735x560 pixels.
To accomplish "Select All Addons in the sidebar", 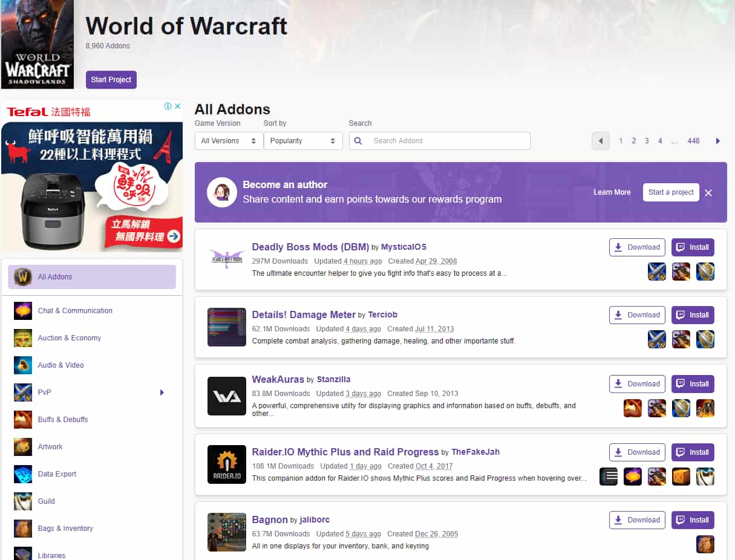I will (x=92, y=277).
